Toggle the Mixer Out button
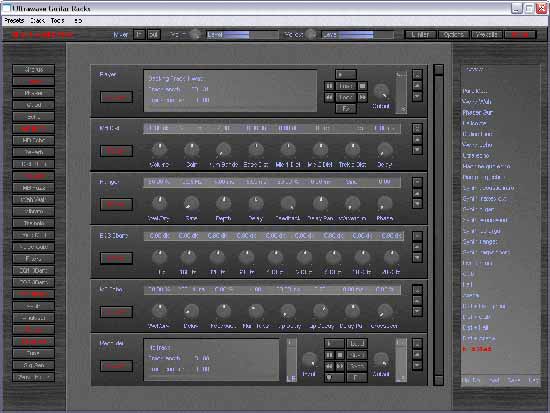Viewport: 550px width, 413px height. [153, 34]
